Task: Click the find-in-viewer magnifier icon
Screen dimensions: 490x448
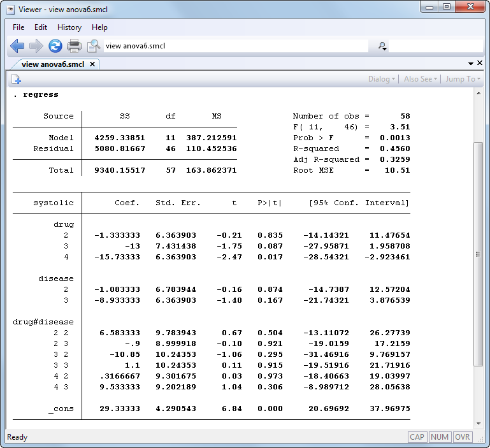Action: 94,46
